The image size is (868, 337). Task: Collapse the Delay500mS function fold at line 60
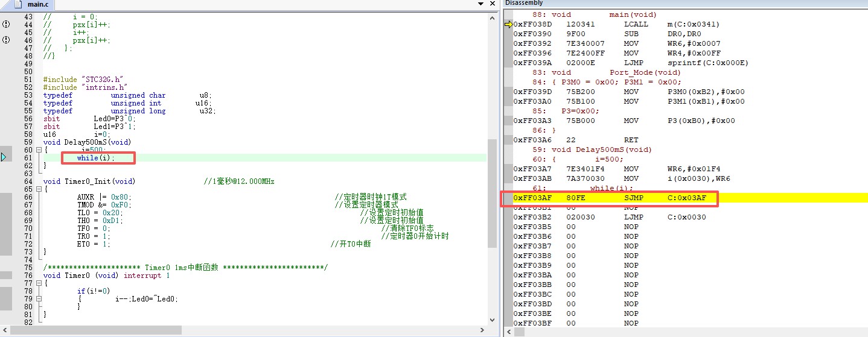[x=38, y=150]
